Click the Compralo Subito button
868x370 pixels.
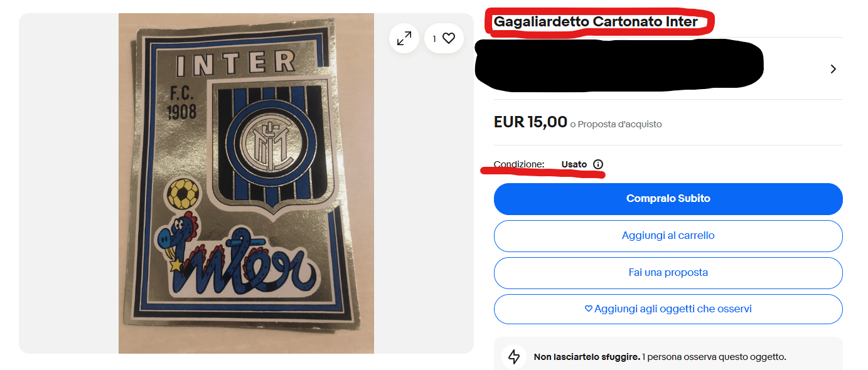[x=668, y=199]
